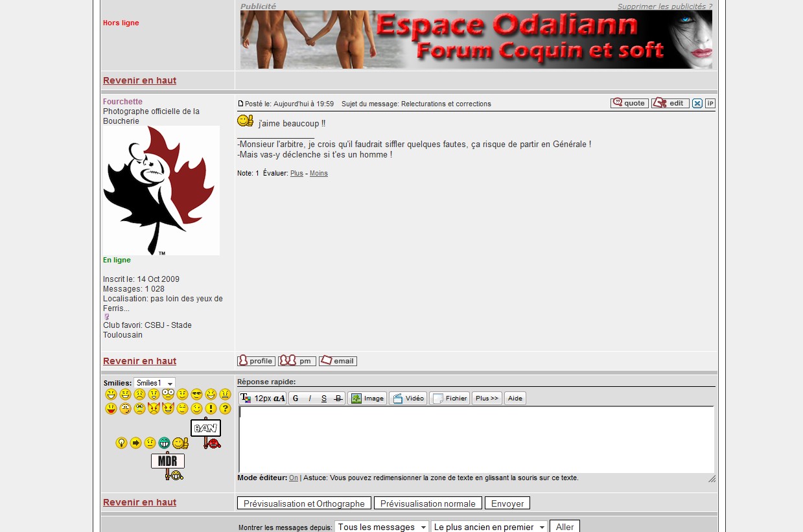Click Revenir en haut below Hors ligne
This screenshot has width=803, height=532.
[x=139, y=80]
